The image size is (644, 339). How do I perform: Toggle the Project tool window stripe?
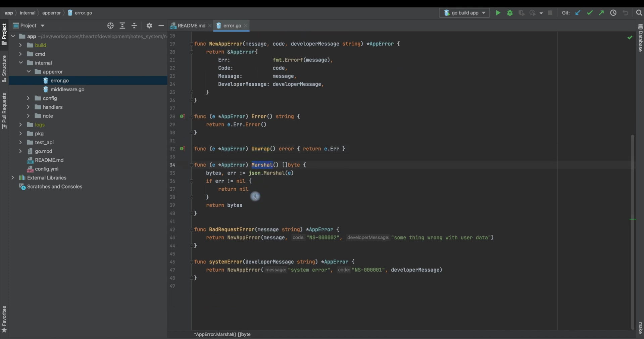(4, 35)
